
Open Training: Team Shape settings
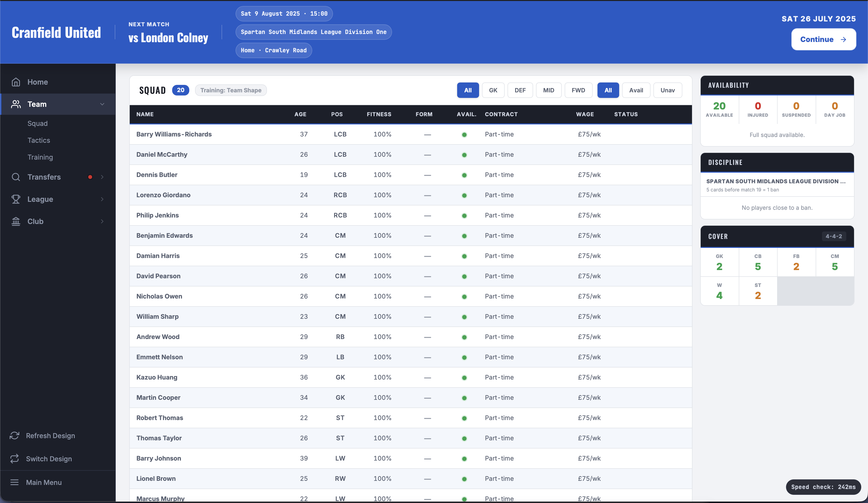click(231, 90)
